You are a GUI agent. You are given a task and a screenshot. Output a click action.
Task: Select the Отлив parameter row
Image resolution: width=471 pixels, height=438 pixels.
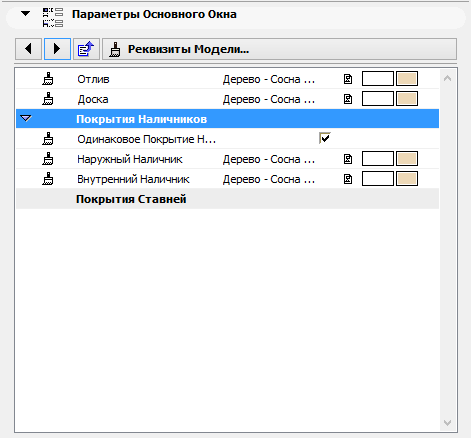[227, 79]
